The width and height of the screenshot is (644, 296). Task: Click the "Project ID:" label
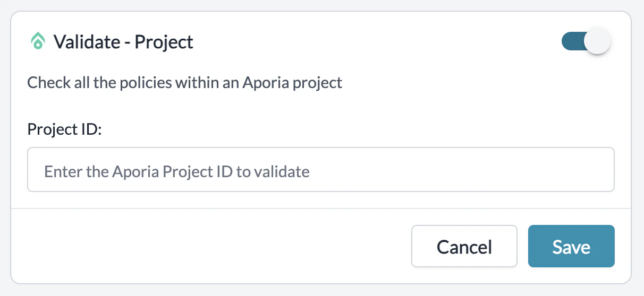tap(64, 129)
